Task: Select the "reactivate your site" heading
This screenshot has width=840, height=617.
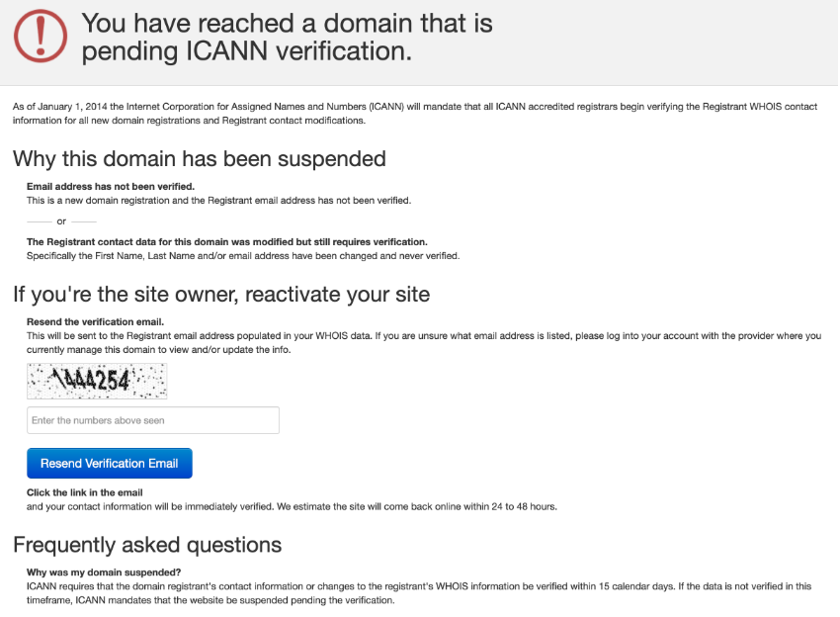Action: 220,294
